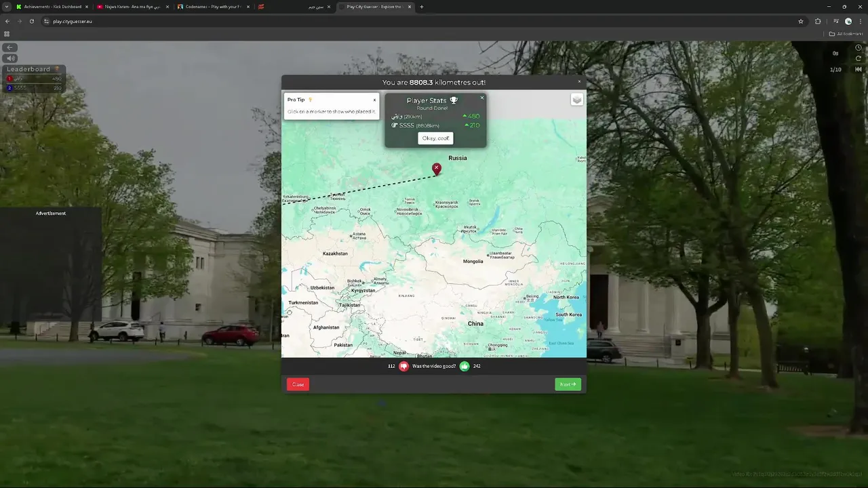Switch to the Najwa Karam YouTube tab

132,7
